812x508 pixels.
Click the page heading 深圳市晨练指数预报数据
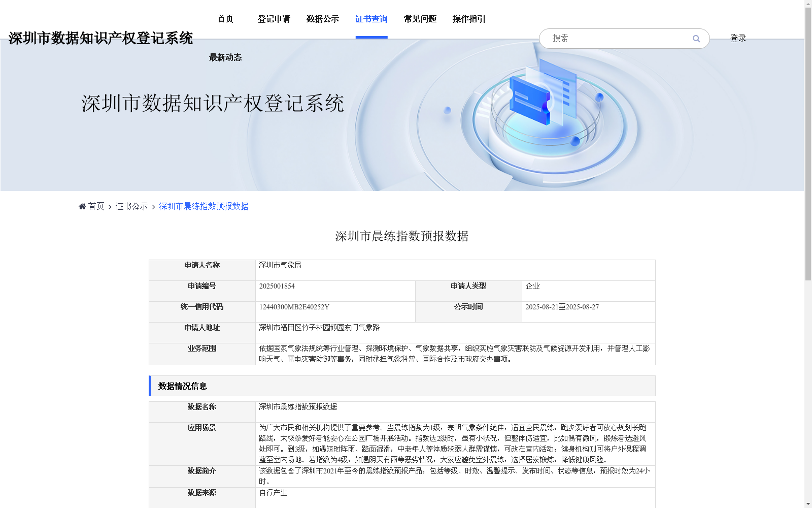402,236
